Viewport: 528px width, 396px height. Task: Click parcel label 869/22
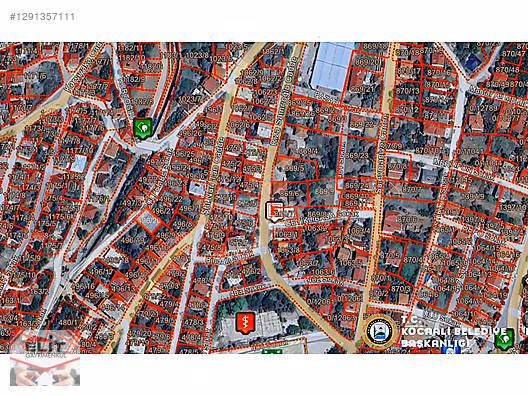(x=362, y=125)
